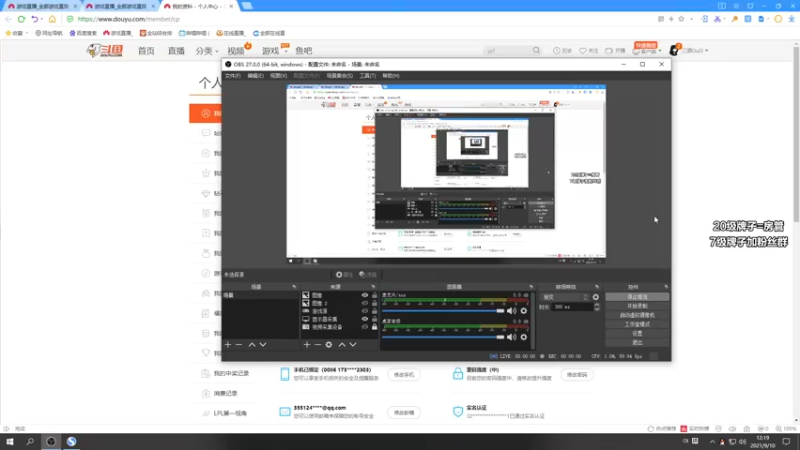This screenshot has width=800, height=450.
Task: Show hidden system tray icons
Action: [x=712, y=442]
